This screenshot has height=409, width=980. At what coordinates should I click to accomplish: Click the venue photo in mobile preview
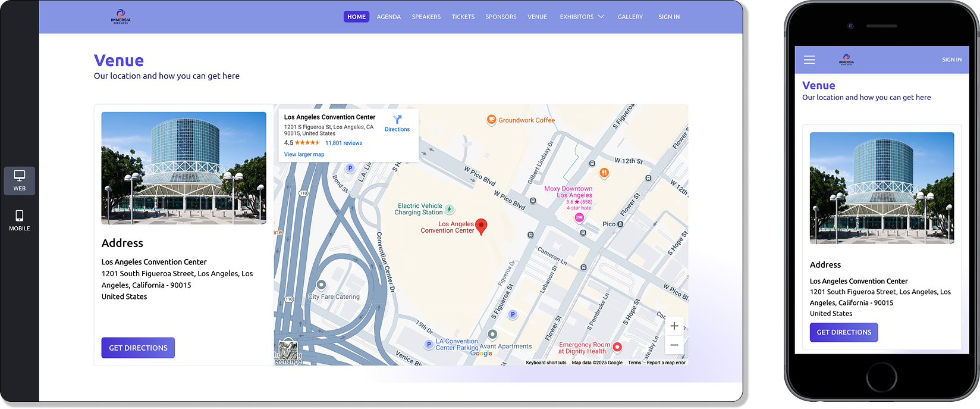882,188
